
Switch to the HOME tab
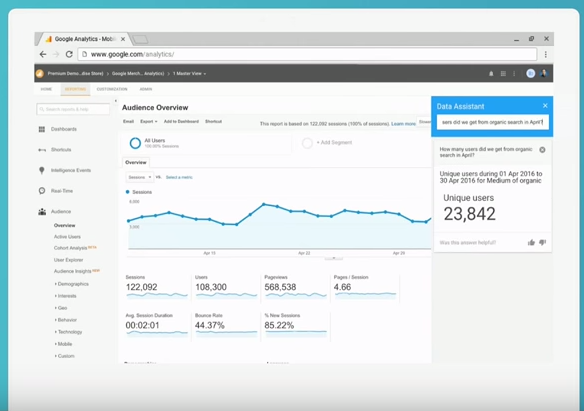(x=46, y=89)
